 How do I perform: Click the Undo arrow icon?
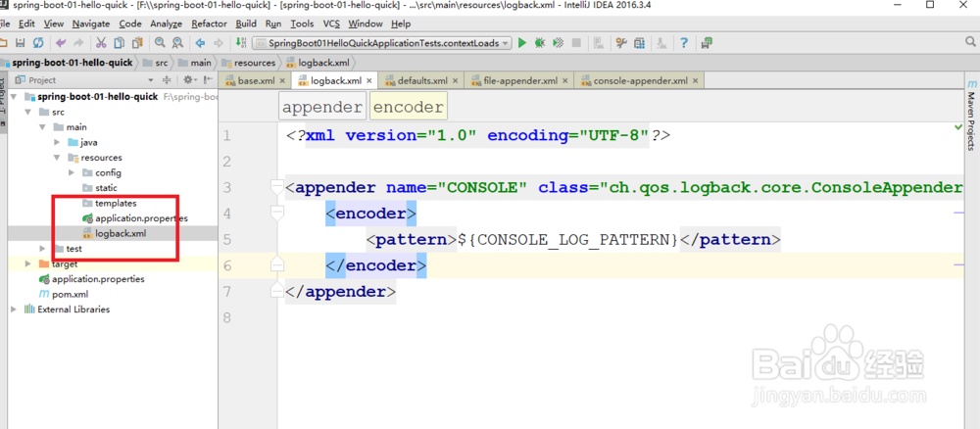[61, 43]
